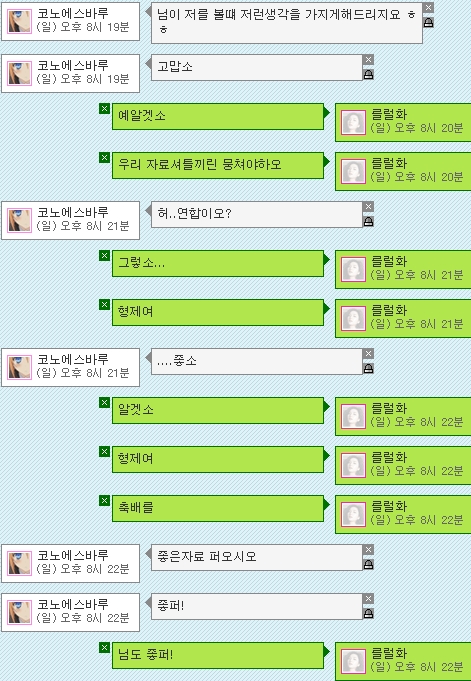Click the lock icon beside '허..연합이오?'
This screenshot has width=471, height=681.
(368, 222)
